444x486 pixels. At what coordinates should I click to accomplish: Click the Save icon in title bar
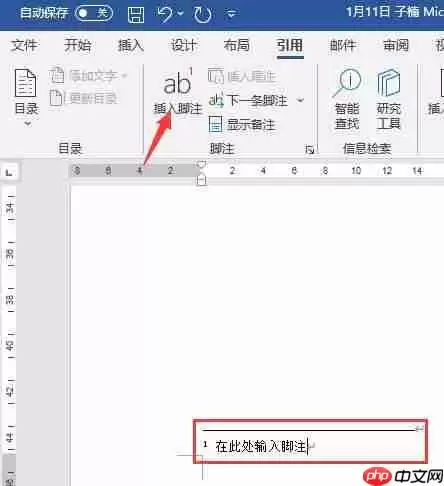click(136, 14)
